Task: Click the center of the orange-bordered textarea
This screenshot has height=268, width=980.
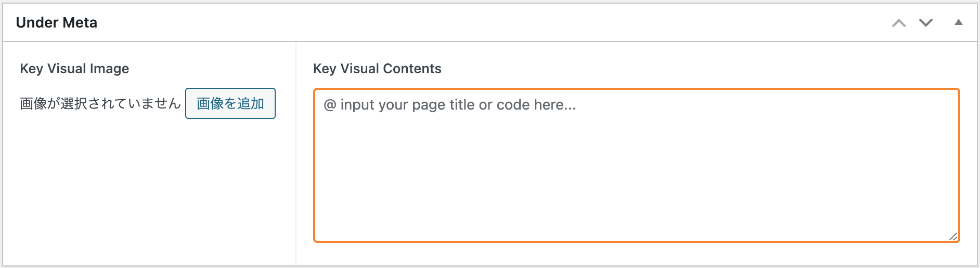Action: tap(636, 165)
